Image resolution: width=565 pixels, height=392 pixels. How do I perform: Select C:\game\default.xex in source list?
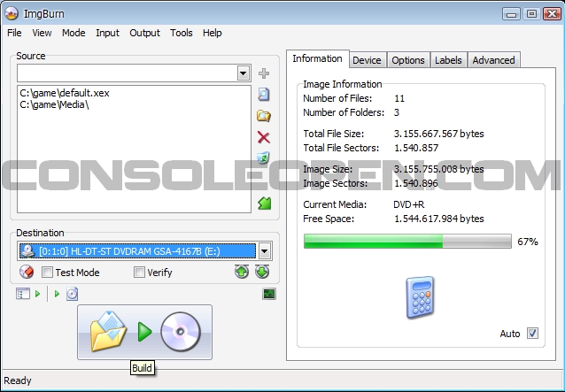point(65,93)
